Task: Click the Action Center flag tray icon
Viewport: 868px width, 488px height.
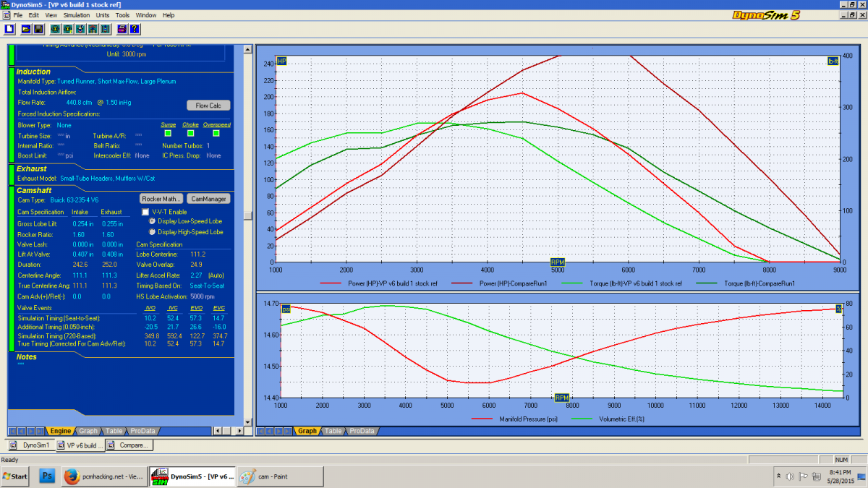Action: (803, 476)
